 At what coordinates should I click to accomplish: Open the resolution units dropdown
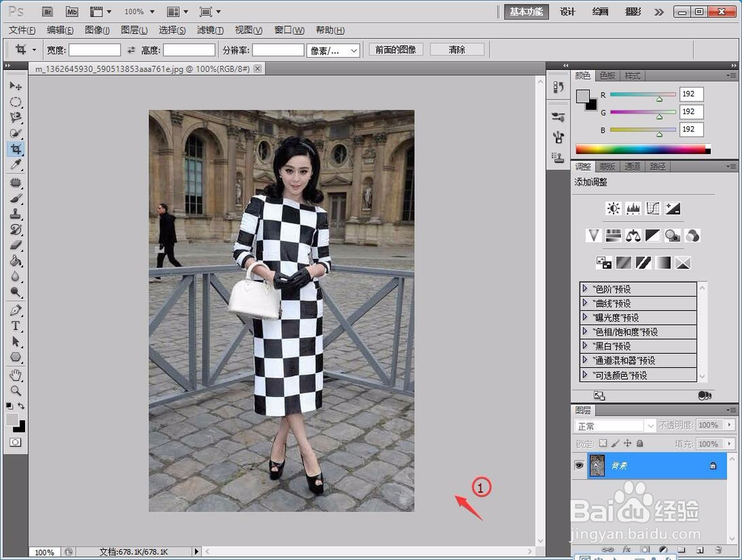pyautogui.click(x=333, y=50)
